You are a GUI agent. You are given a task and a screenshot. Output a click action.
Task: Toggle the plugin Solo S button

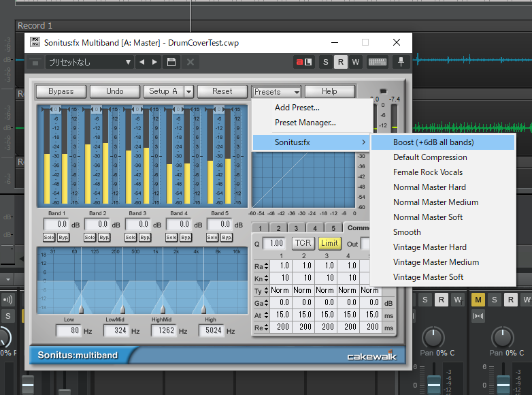[x=326, y=62]
